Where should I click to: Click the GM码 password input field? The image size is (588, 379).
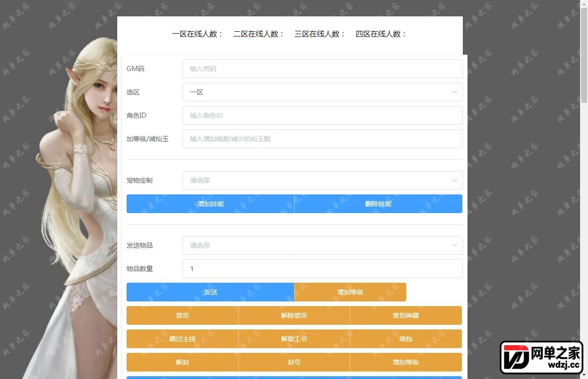[322, 69]
